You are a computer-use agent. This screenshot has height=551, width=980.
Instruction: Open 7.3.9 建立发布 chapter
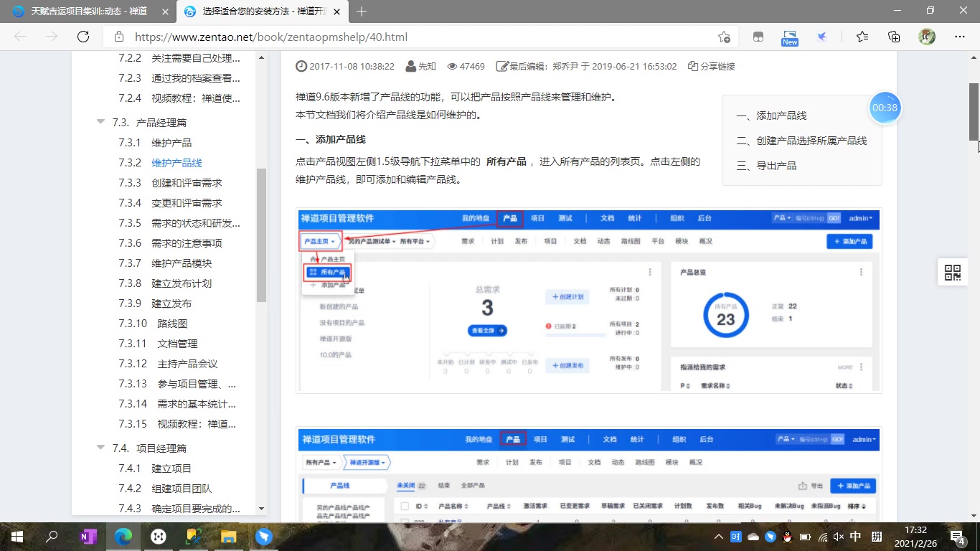[x=155, y=303]
